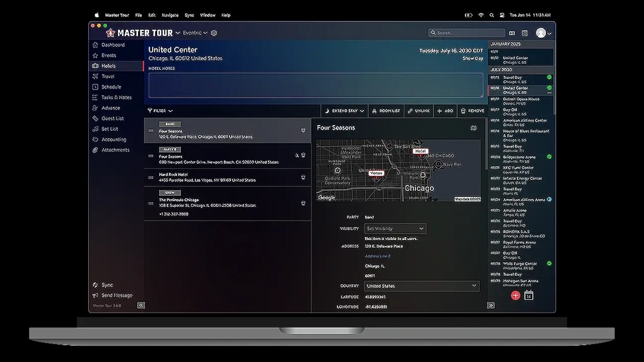Click trash icon on Peninsula Chicago row
Screen dimensions: 644x362
point(303,203)
